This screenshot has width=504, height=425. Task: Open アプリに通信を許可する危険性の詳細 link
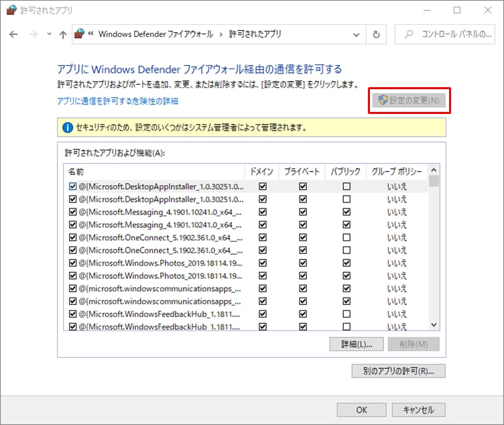(118, 101)
